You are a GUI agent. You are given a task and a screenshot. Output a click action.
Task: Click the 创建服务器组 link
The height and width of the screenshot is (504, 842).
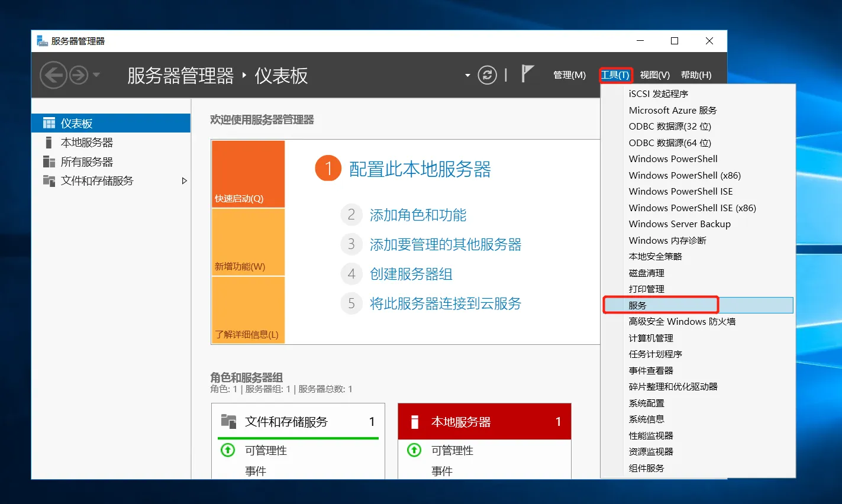411,274
